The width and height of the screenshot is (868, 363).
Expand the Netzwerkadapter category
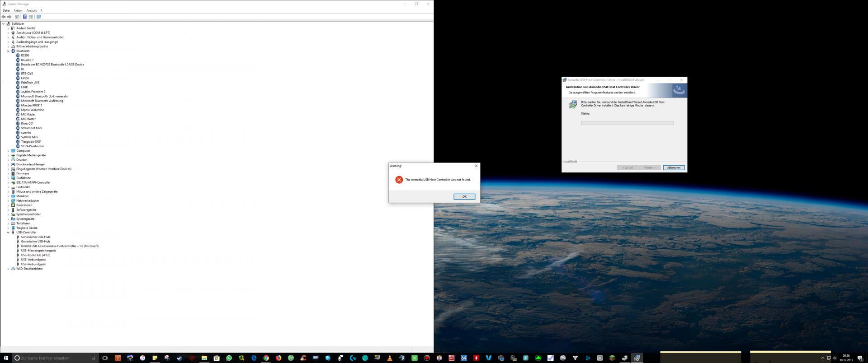pyautogui.click(x=8, y=200)
